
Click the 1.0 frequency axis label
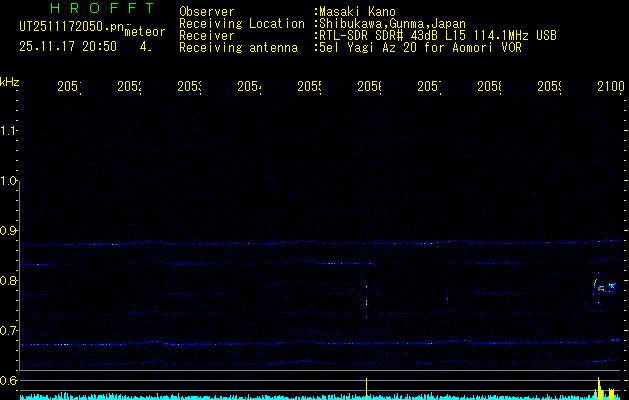pyautogui.click(x=10, y=181)
